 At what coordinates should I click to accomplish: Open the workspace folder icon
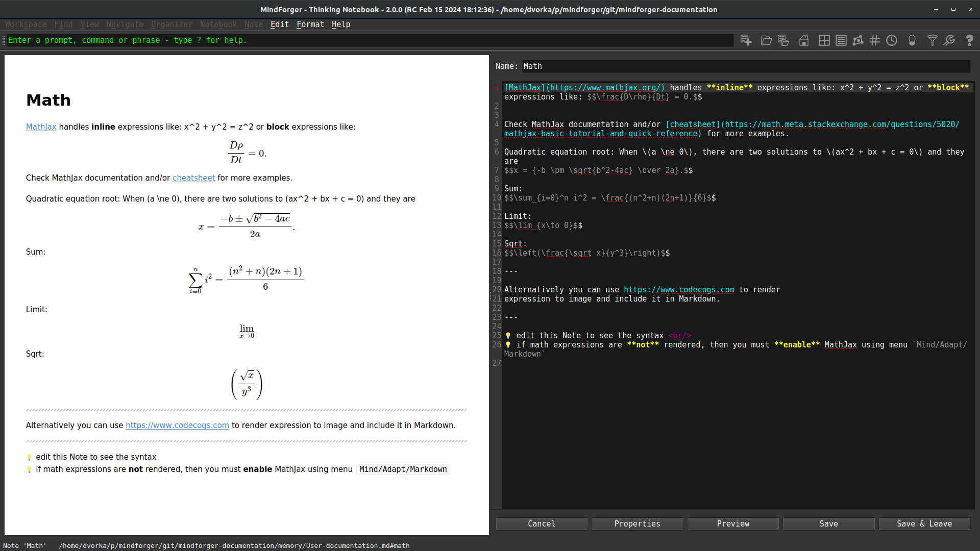click(x=766, y=40)
